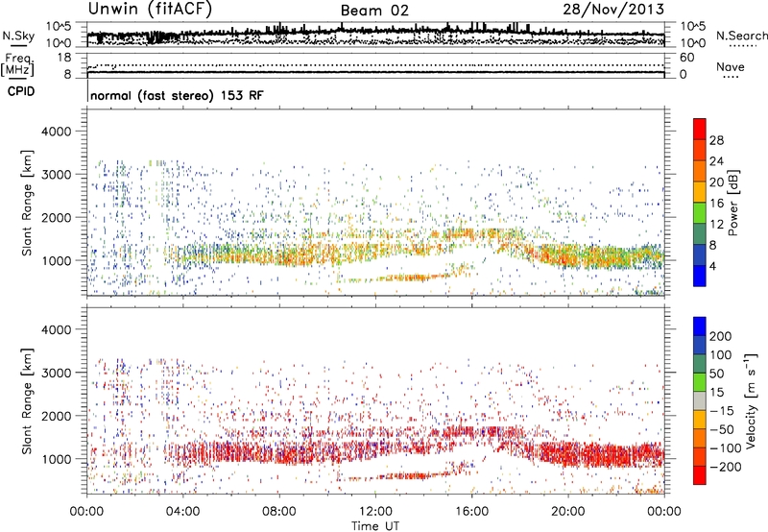The width and height of the screenshot is (768, 532).
Task: Click the '04:00' time tick label
Action: click(x=182, y=512)
